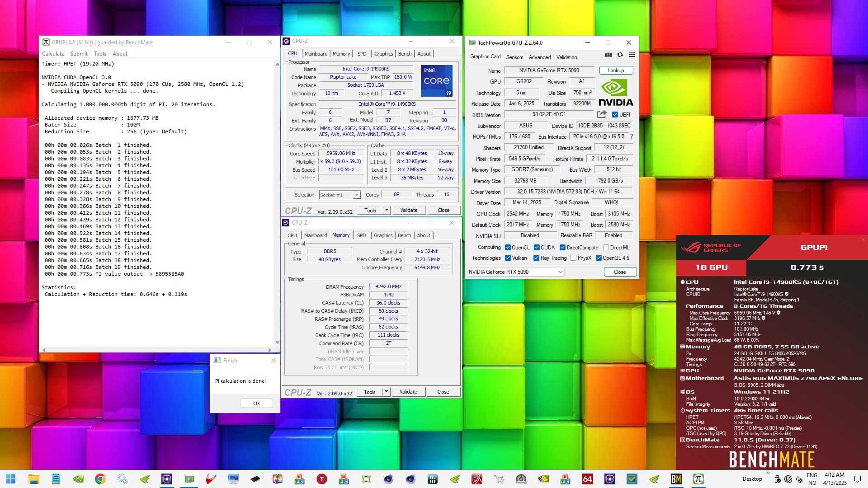Click the Core Speed value 5959.06 MHz
This screenshot has height=488, width=868.
pyautogui.click(x=341, y=154)
